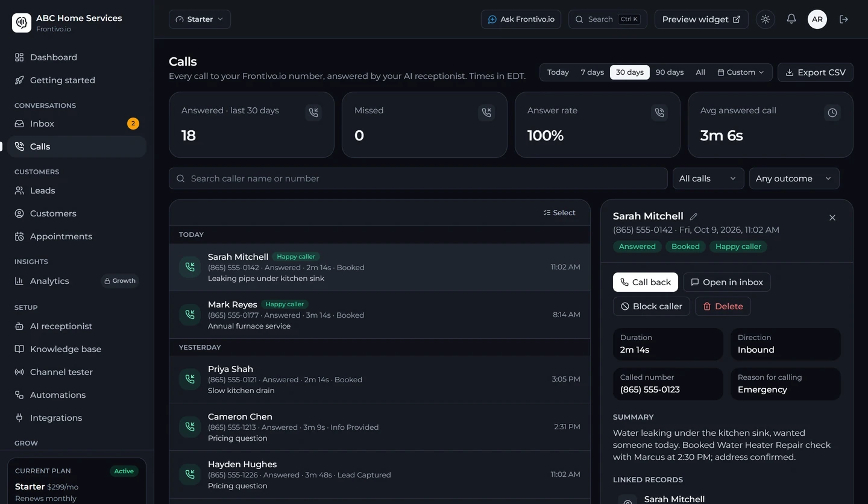Image resolution: width=868 pixels, height=504 pixels.
Task: Open the AI receptionist settings
Action: click(x=77, y=326)
